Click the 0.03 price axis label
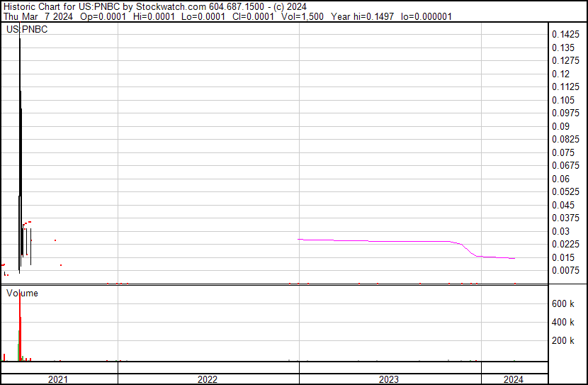588x385 pixels. tap(560, 231)
